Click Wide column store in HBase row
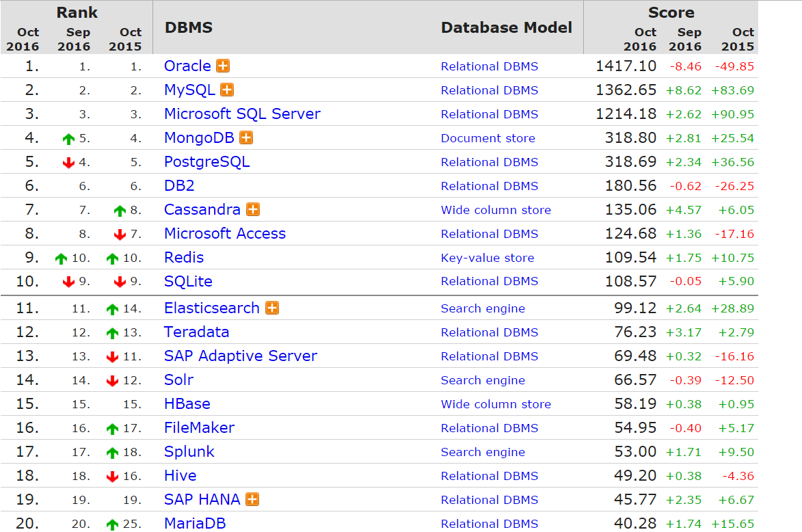This screenshot has height=532, width=802. tap(496, 404)
